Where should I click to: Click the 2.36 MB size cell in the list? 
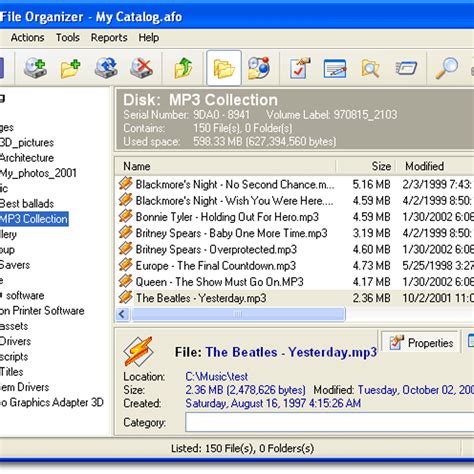coord(371,298)
